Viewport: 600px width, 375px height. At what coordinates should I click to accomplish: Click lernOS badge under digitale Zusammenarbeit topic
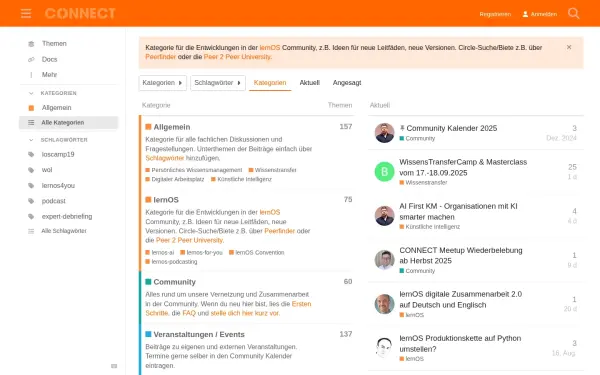(412, 315)
